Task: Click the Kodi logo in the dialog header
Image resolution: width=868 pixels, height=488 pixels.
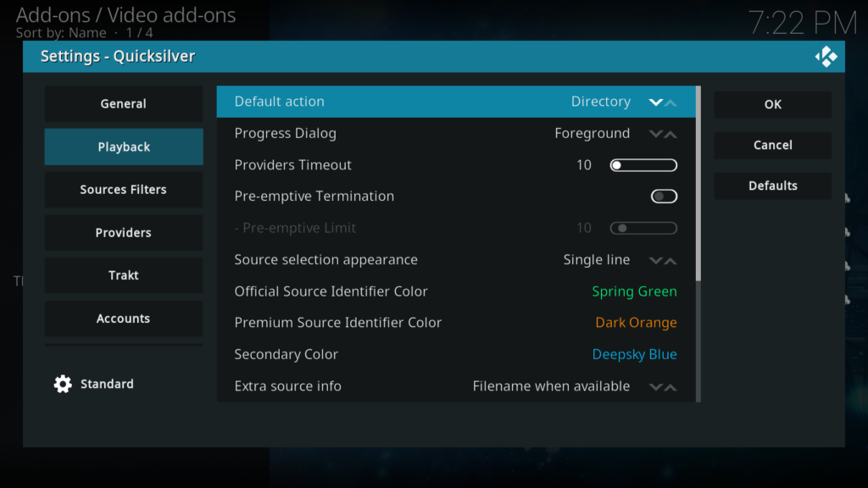Action: (x=827, y=56)
